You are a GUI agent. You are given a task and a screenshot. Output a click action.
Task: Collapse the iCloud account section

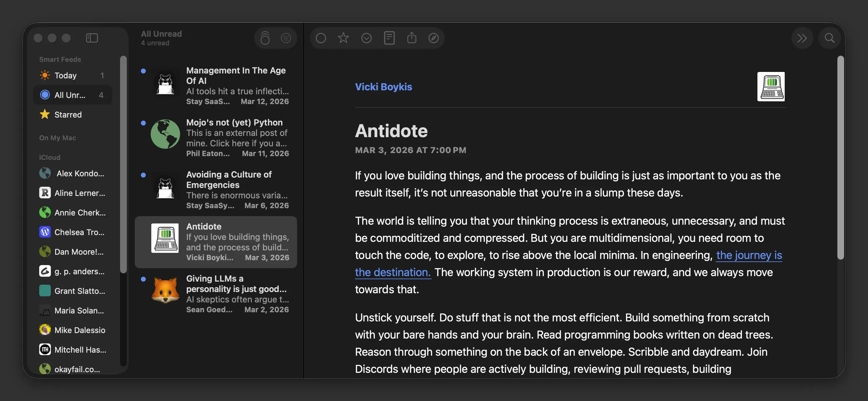point(50,157)
